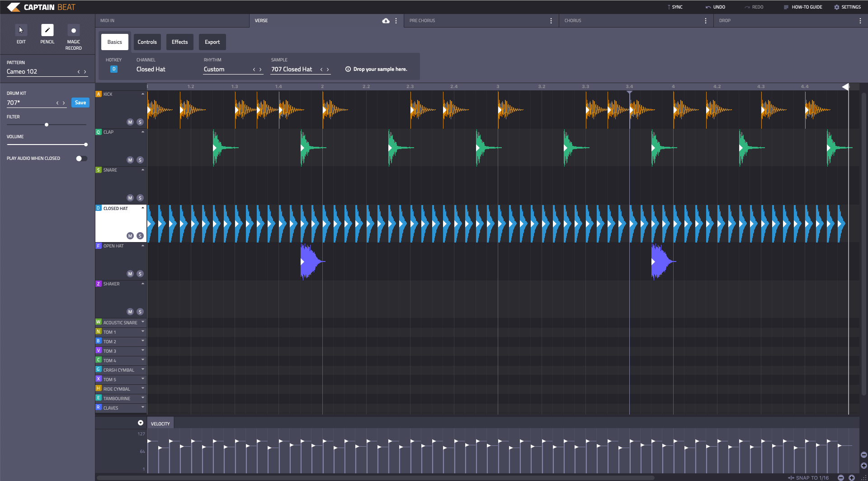Open the Chorus section tab
The width and height of the screenshot is (868, 481).
tap(572, 21)
